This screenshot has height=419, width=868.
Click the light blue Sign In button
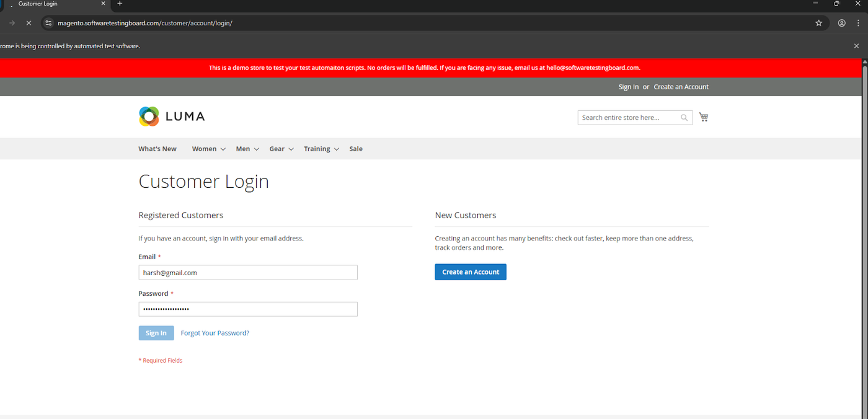pos(156,333)
